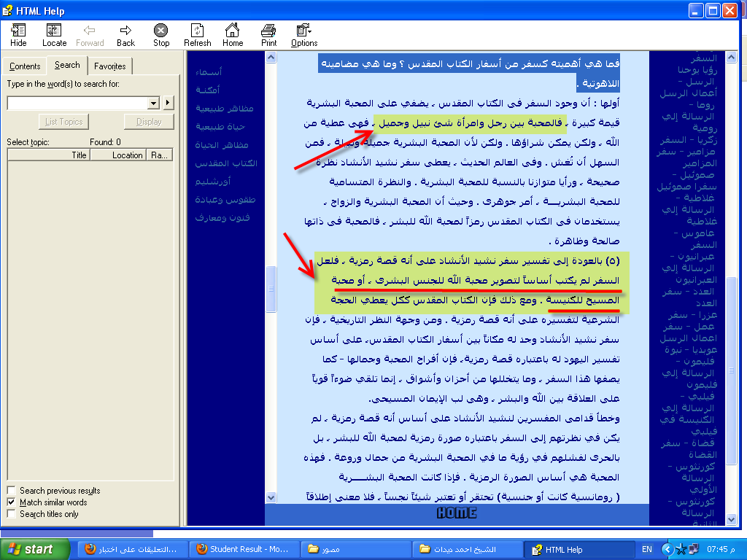The height and width of the screenshot is (560, 747).
Task: Open the search words dropdown arrow
Action: coord(153,104)
